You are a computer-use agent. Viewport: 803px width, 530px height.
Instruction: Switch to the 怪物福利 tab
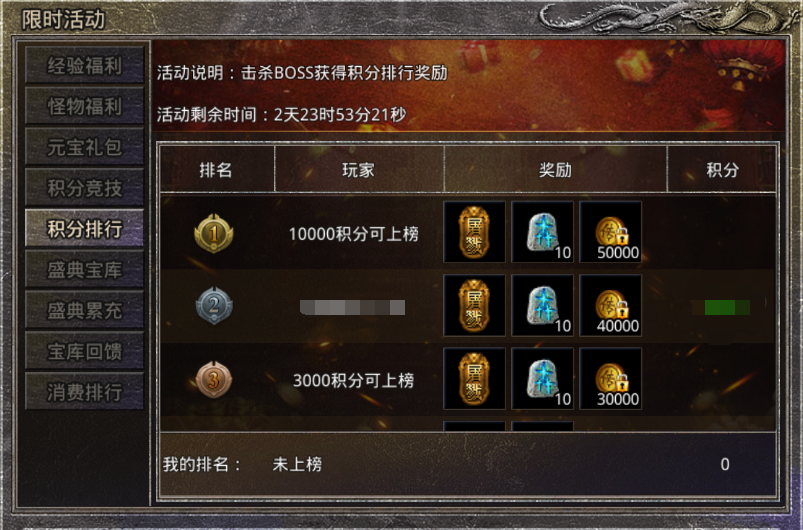tap(84, 106)
